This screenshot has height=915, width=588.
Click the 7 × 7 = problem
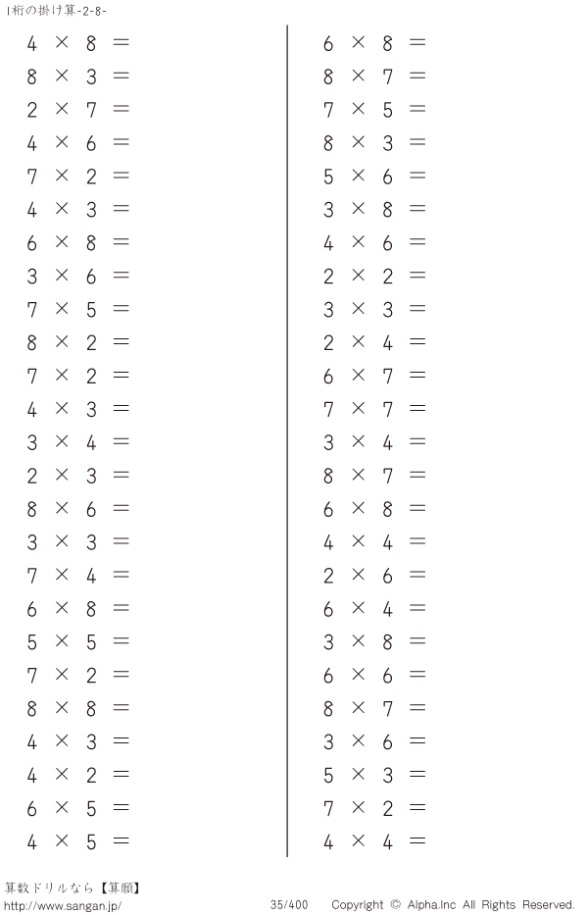coord(374,409)
